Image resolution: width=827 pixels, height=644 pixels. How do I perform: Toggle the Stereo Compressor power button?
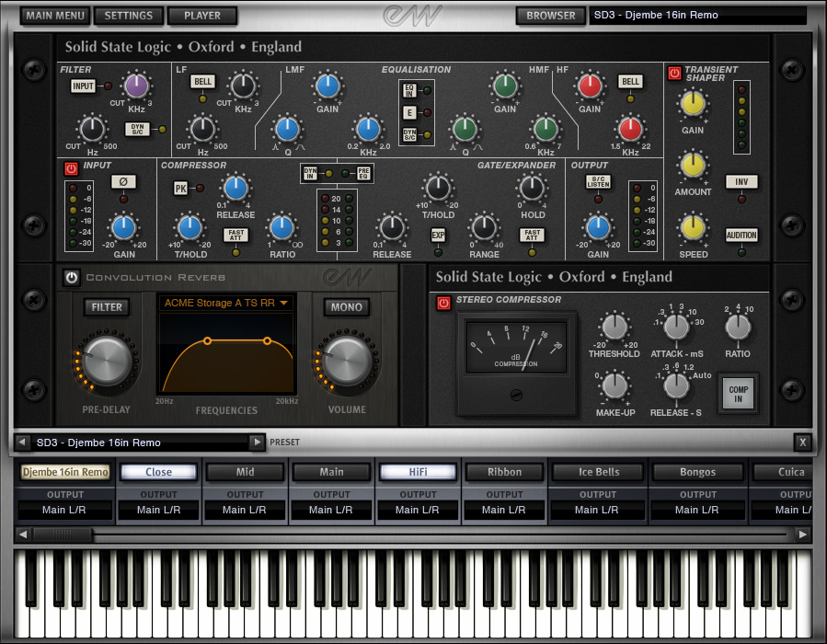(443, 303)
